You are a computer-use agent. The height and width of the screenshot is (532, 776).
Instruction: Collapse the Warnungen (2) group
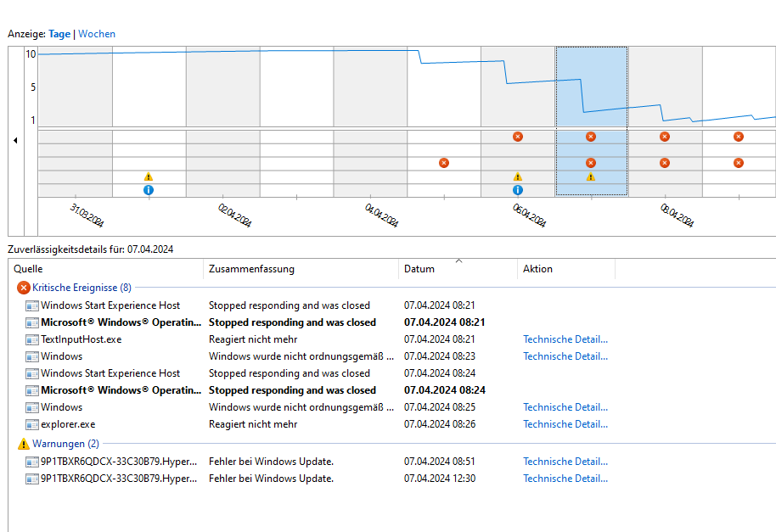59,444
